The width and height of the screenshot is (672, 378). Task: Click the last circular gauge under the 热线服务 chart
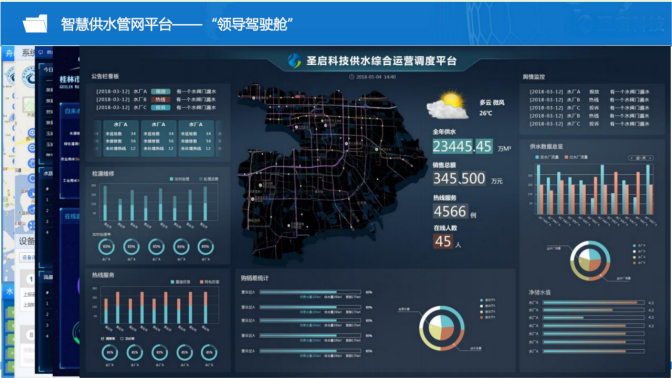209,353
